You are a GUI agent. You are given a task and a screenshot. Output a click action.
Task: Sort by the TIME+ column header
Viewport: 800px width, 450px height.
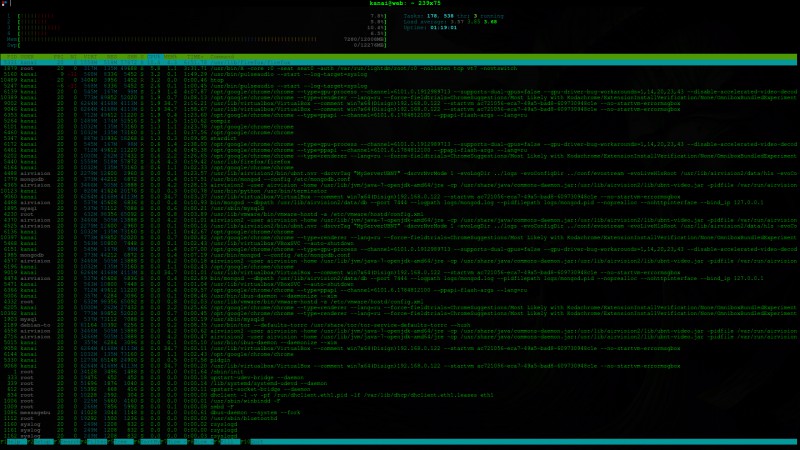194,57
